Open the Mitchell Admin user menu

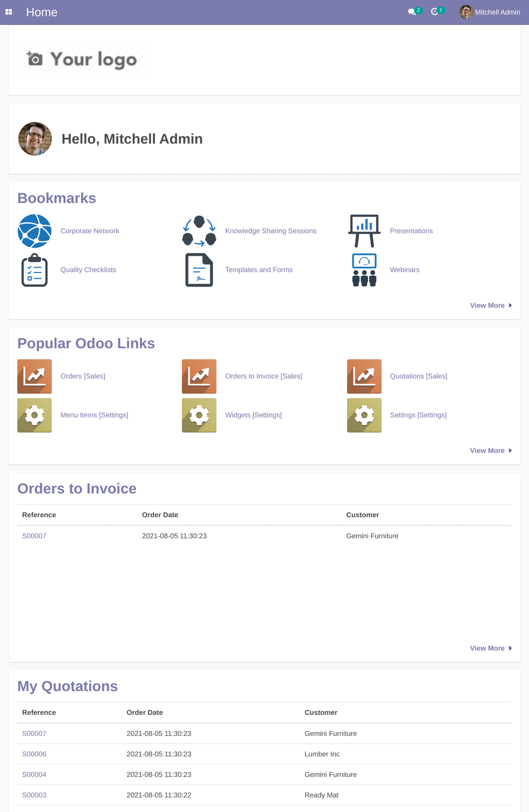pos(497,12)
